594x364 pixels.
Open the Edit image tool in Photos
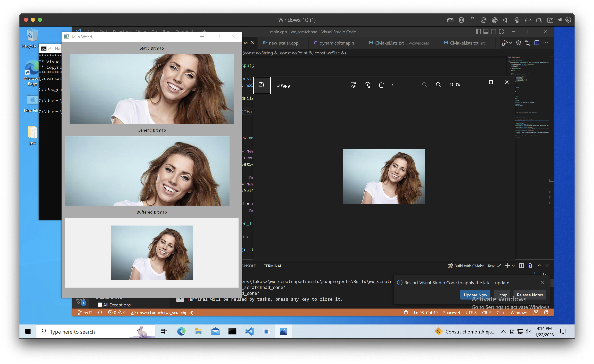pyautogui.click(x=353, y=85)
